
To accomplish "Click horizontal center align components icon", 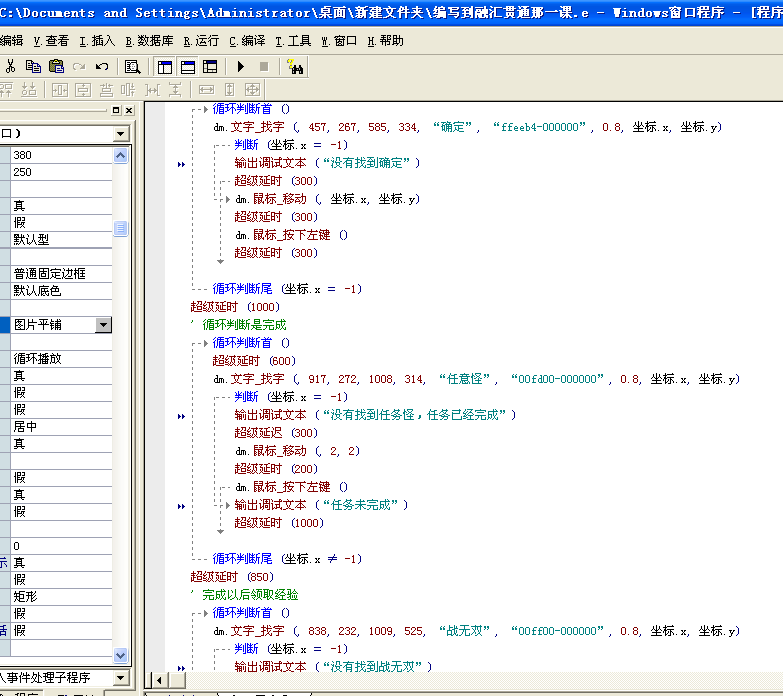I will 106,90.
